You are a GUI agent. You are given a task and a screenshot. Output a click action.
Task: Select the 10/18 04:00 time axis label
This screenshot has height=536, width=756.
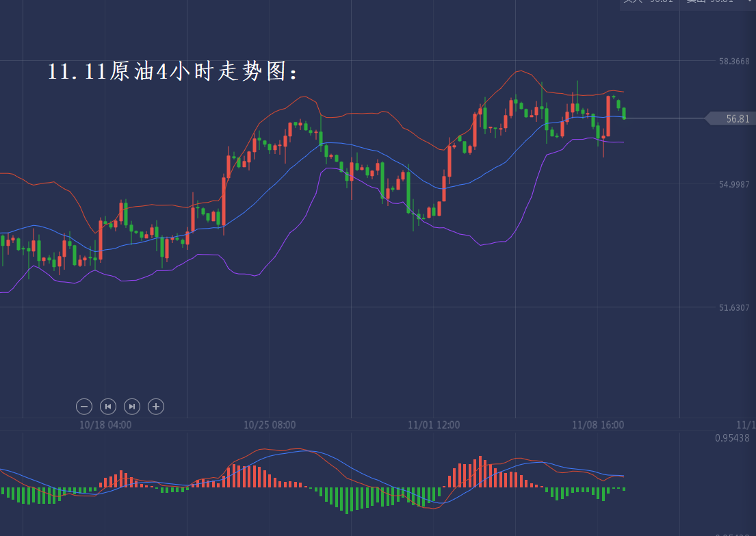(x=105, y=425)
